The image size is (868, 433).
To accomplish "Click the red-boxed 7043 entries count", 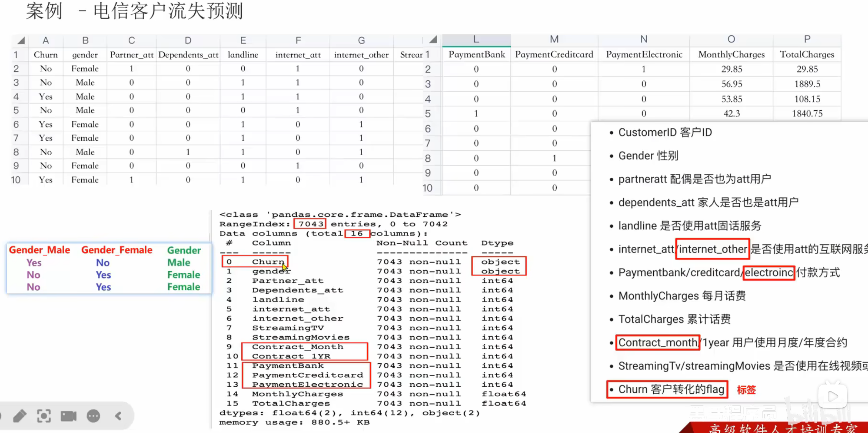I will coord(310,224).
